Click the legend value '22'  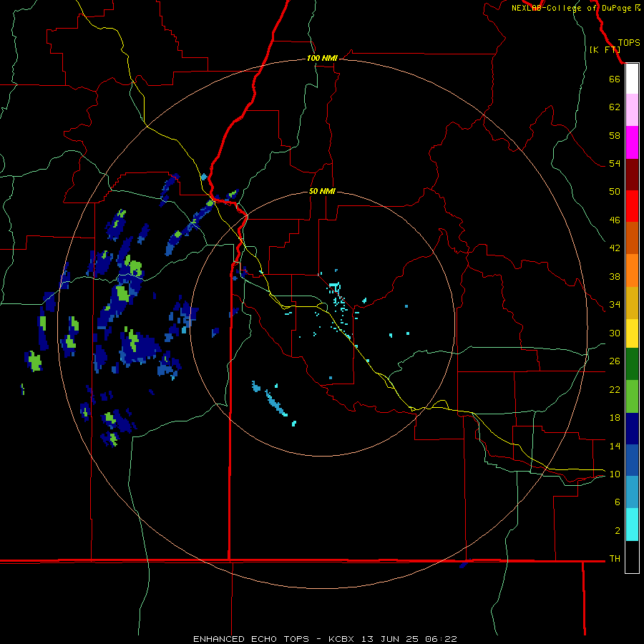click(615, 390)
